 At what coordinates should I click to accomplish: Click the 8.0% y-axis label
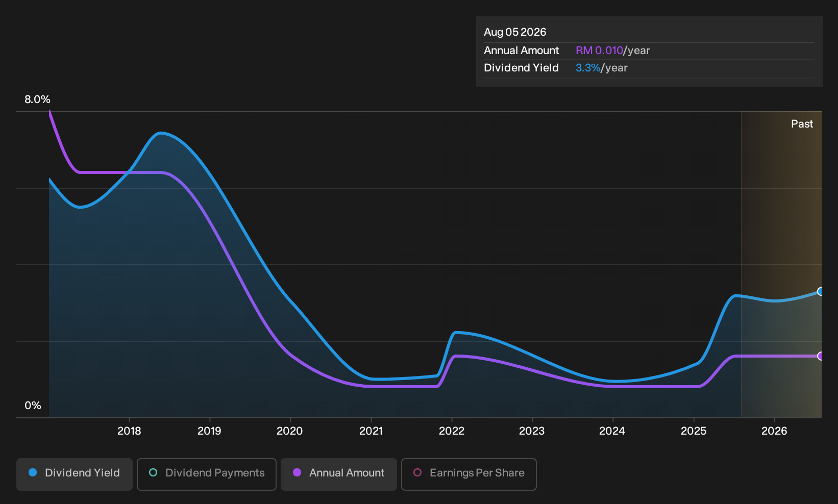coord(37,99)
